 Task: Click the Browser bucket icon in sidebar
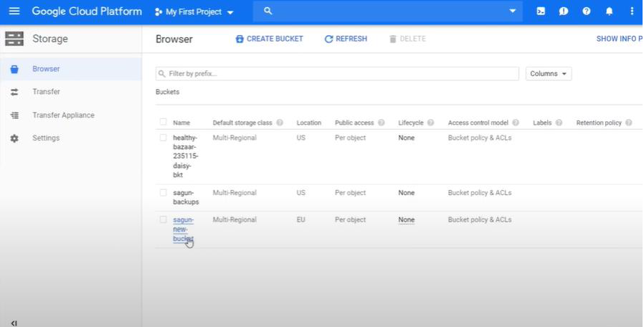pos(14,69)
